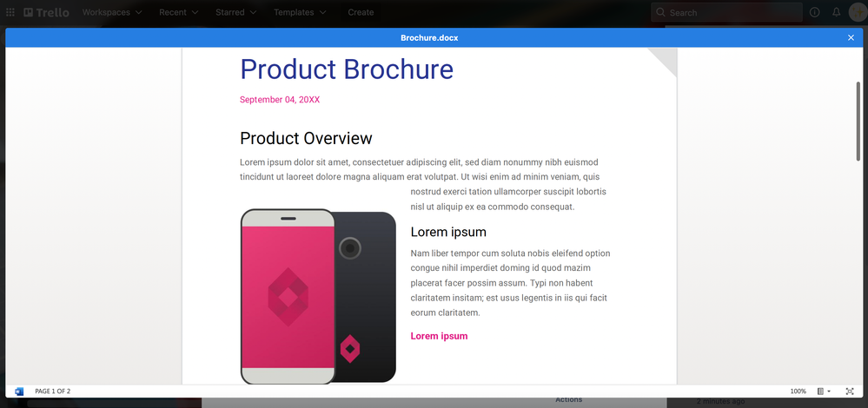Viewport: 868px width, 408px height.
Task: Click the Word icon in status bar
Action: pos(19,392)
